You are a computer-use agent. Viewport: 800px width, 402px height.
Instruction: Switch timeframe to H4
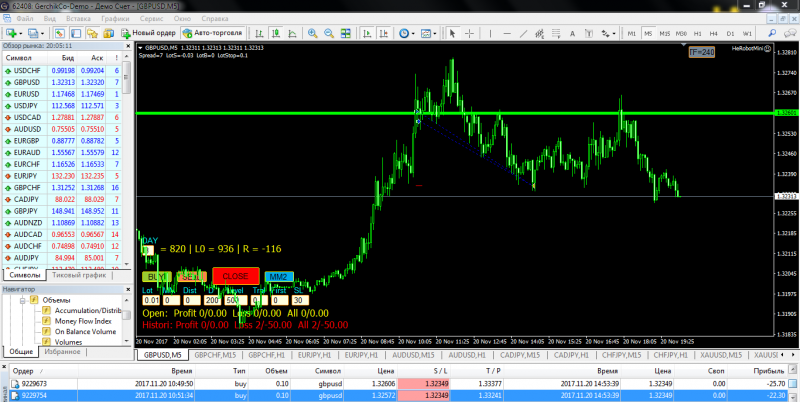point(714,33)
